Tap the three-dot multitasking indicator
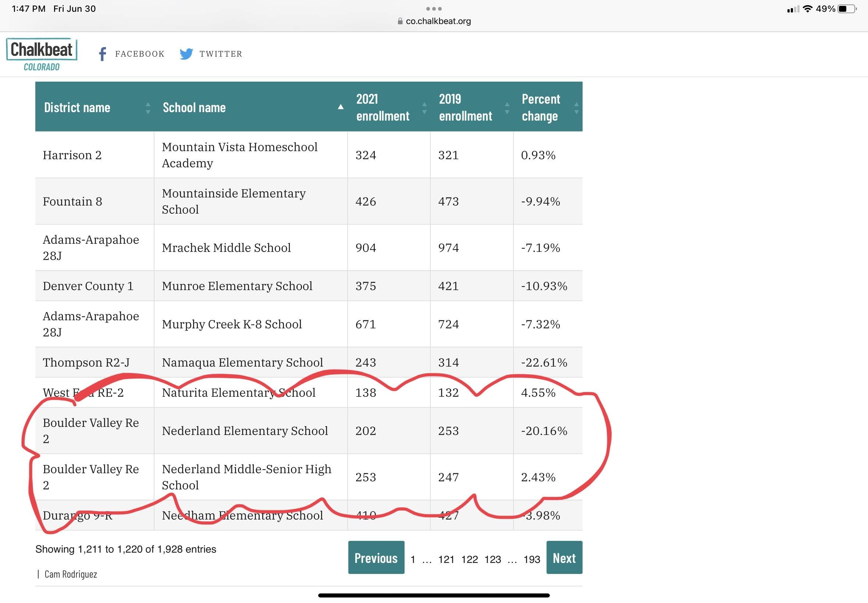The height and width of the screenshot is (603, 868). click(434, 9)
